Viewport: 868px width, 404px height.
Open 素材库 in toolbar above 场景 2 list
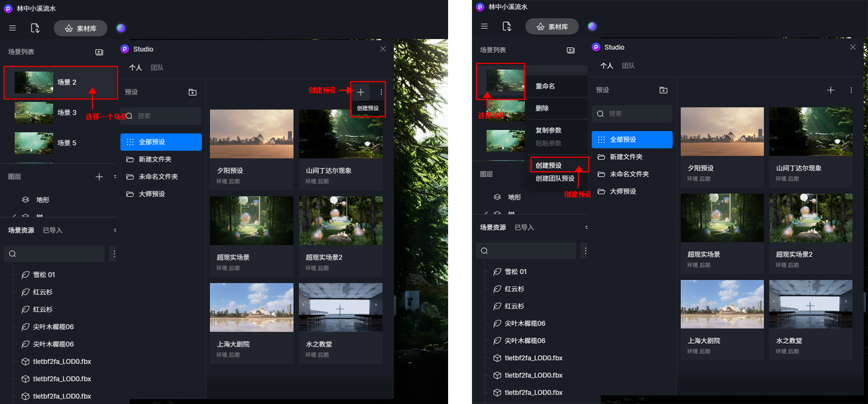(80, 28)
